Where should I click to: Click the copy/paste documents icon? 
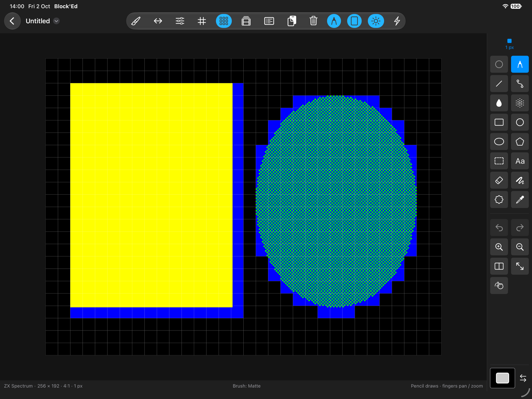(x=292, y=21)
